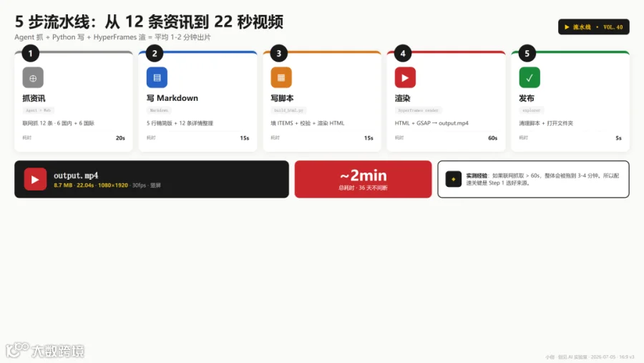Select the step number 2 badge
Image resolution: width=644 pixels, height=363 pixels.
pyautogui.click(x=155, y=54)
